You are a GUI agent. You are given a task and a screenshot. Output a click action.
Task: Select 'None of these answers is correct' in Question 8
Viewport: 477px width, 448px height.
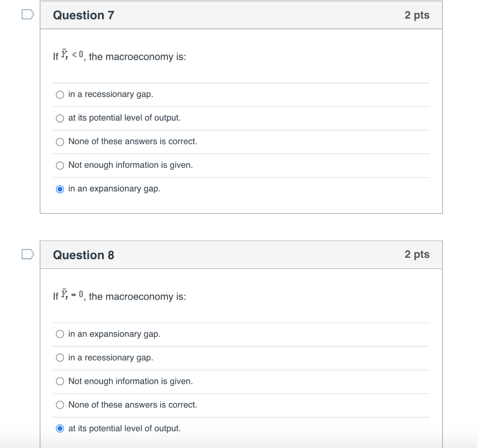pos(60,405)
